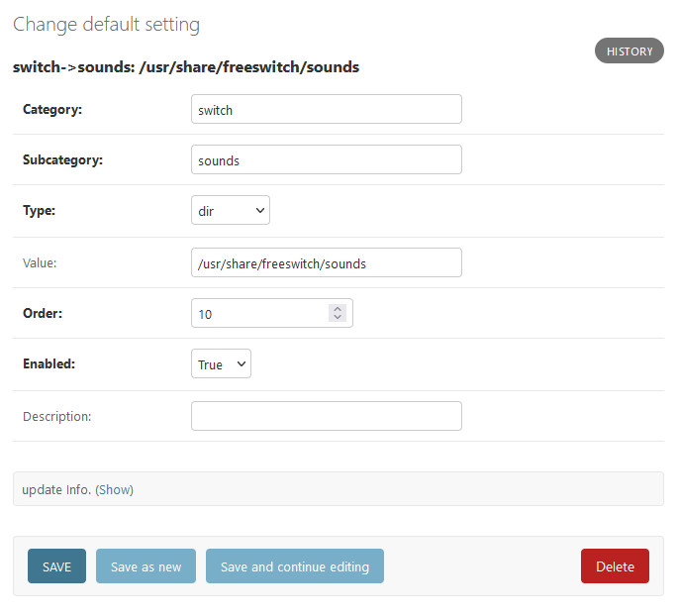This screenshot has width=678, height=616.
Task: Click the Category field label
Action: [x=52, y=109]
